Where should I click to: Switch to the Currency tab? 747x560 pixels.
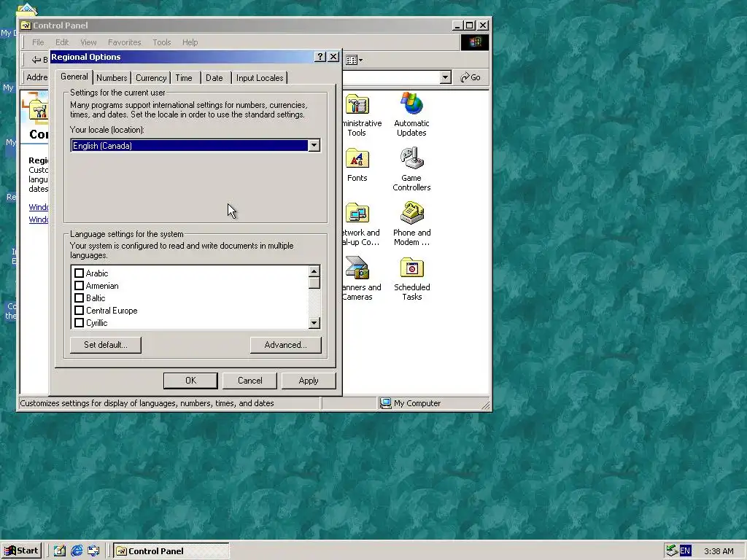click(151, 77)
